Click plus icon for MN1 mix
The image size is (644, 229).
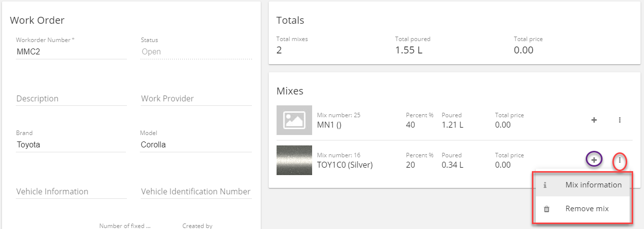pos(594,120)
